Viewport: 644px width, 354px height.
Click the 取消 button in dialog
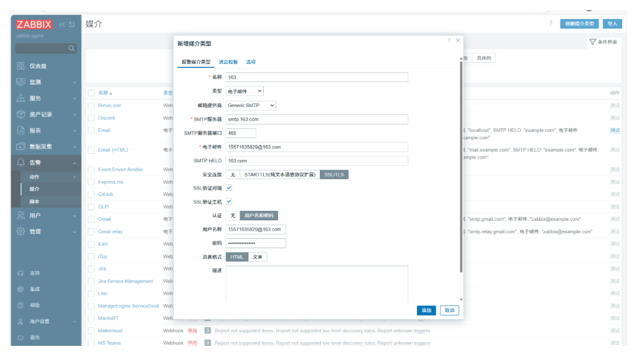449,310
